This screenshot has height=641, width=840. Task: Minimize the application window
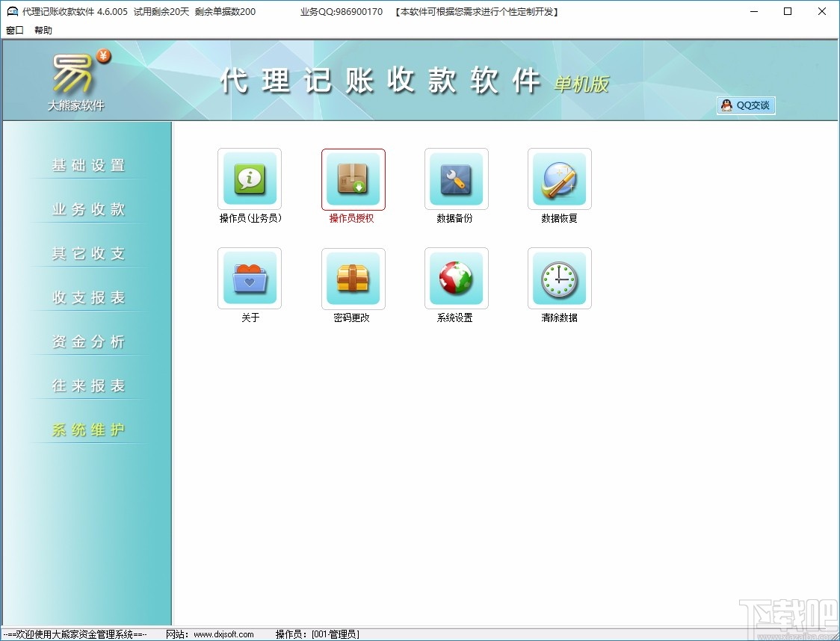tap(754, 11)
